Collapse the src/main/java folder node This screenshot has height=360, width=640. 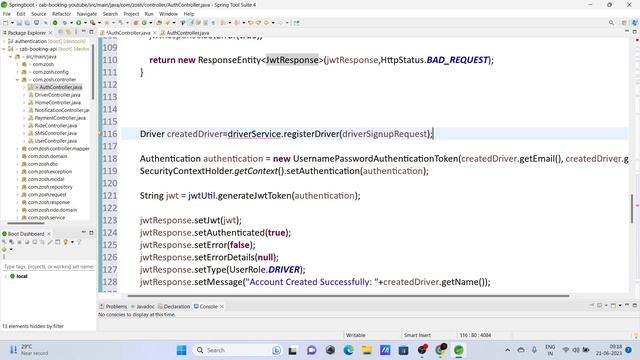click(x=11, y=57)
